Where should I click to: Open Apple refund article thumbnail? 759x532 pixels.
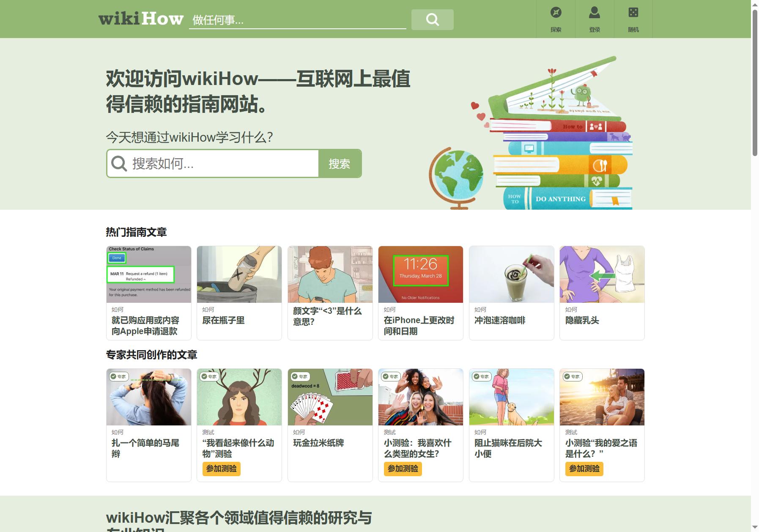[149, 274]
